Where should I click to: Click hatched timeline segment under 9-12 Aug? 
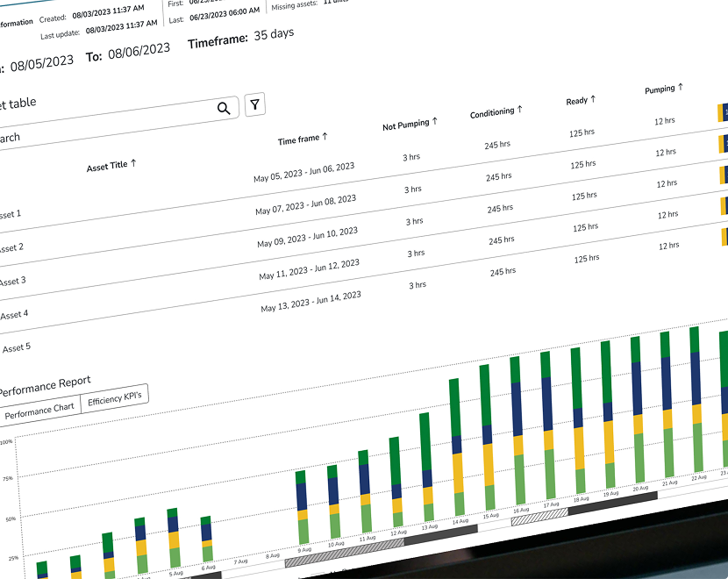345,552
